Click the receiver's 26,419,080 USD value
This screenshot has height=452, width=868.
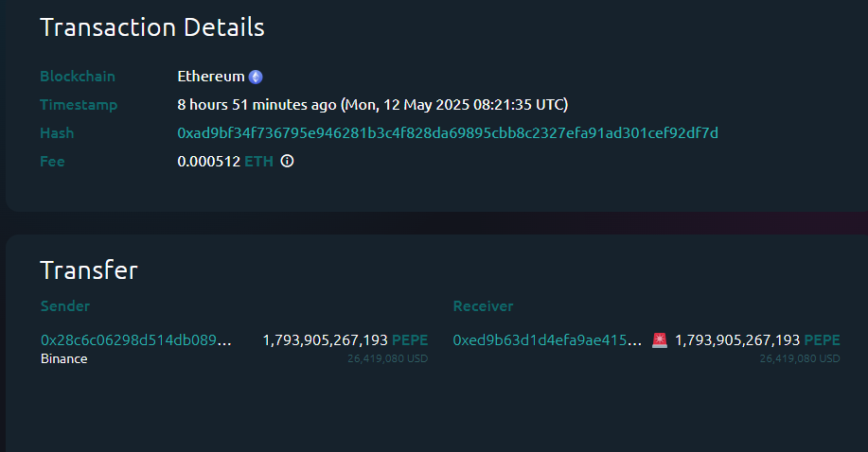800,359
